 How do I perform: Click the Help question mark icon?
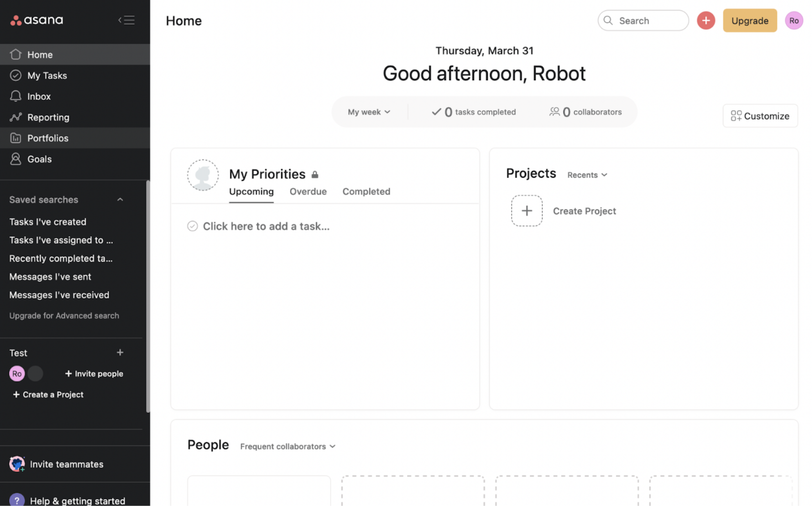17,500
